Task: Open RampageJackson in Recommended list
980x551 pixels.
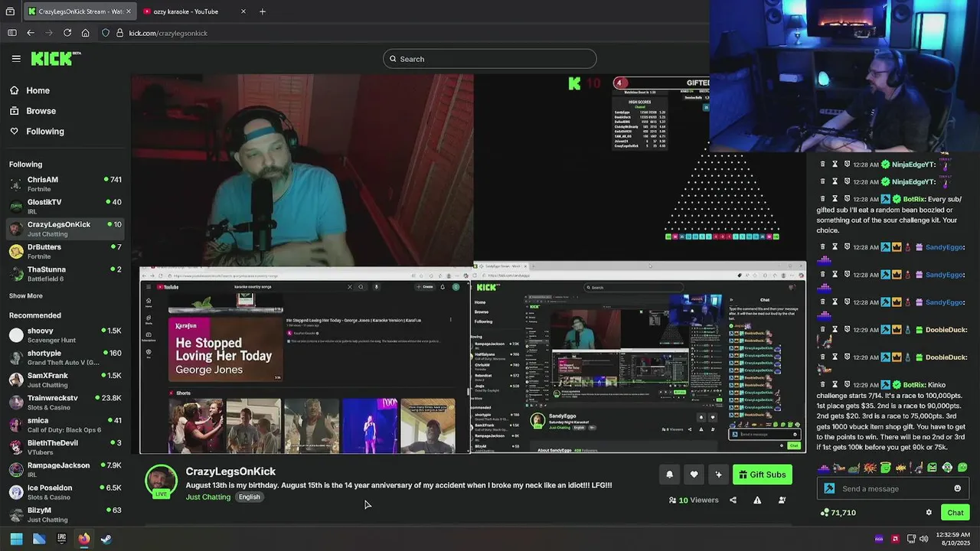Action: click(x=65, y=469)
